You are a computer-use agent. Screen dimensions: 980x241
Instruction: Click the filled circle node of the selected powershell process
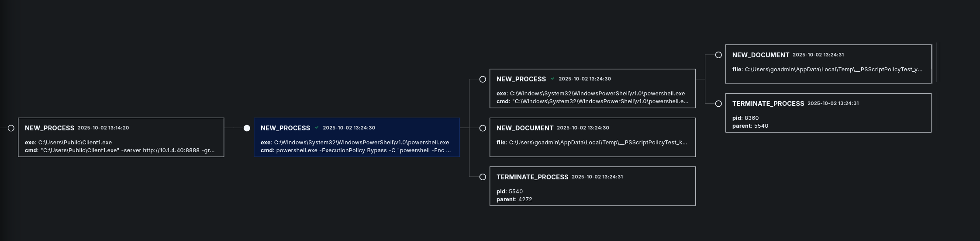pyautogui.click(x=247, y=128)
